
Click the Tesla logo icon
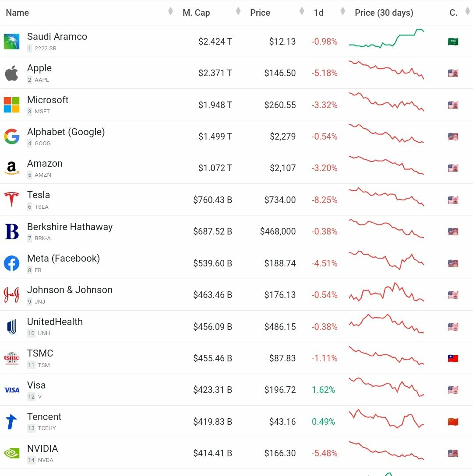(x=11, y=200)
